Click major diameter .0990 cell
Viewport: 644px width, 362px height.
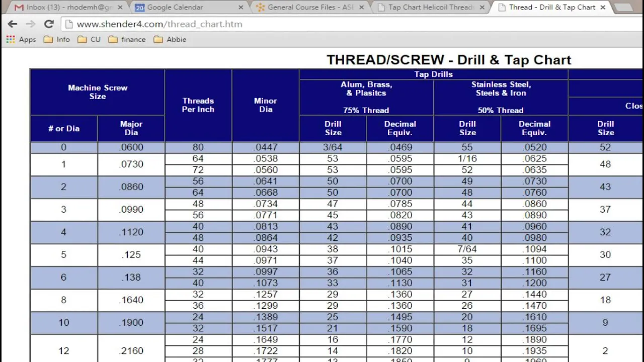pos(131,210)
